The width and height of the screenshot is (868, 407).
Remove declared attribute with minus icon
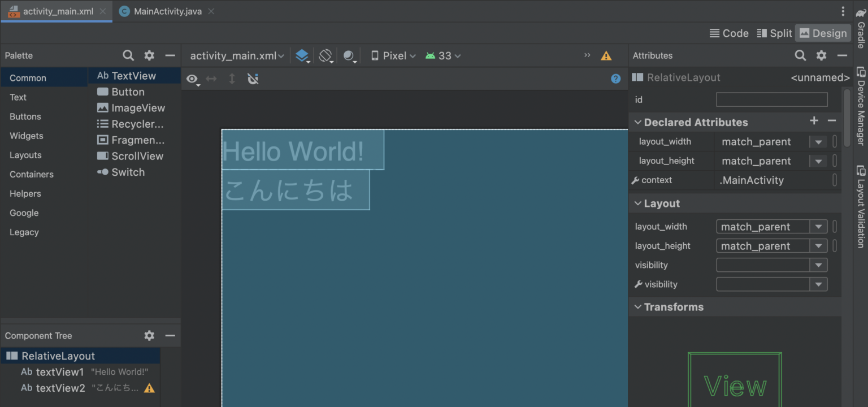832,120
